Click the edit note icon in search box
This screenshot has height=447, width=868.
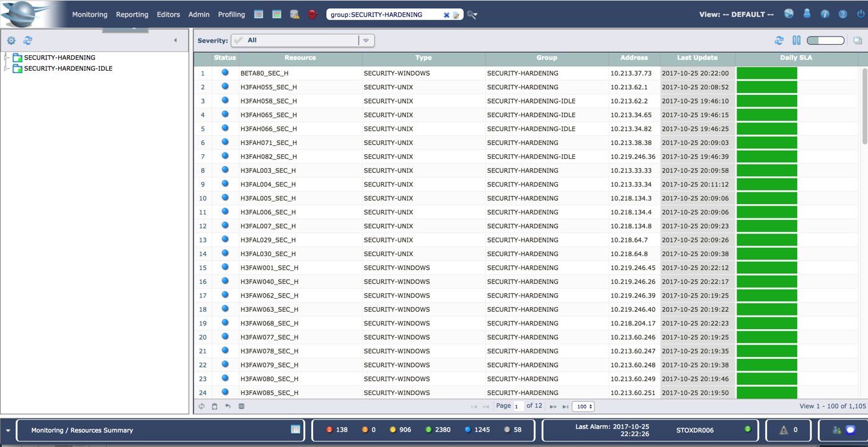coord(456,15)
